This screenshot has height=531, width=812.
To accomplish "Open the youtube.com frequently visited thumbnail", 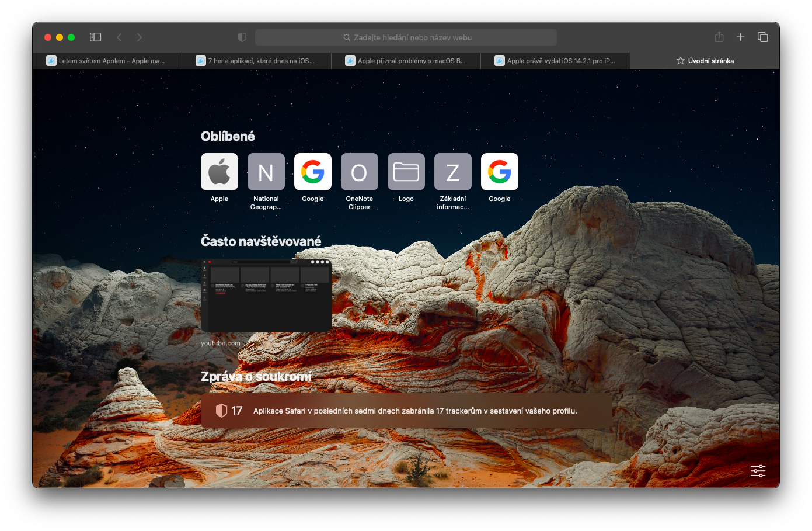I will (266, 296).
